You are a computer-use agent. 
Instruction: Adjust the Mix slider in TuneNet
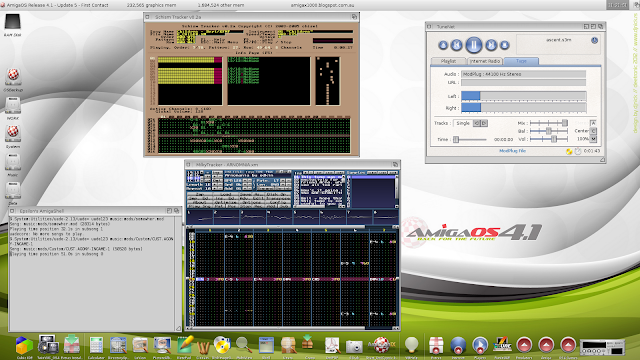549,123
